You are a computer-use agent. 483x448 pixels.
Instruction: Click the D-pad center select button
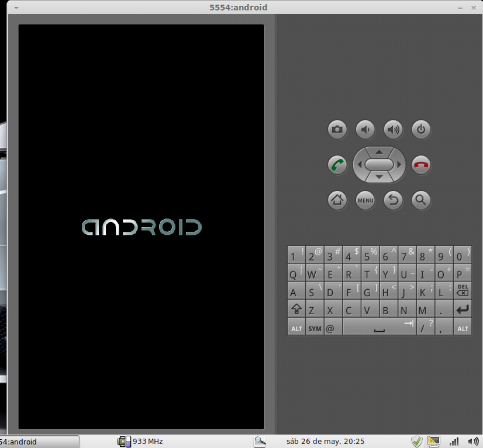click(379, 165)
